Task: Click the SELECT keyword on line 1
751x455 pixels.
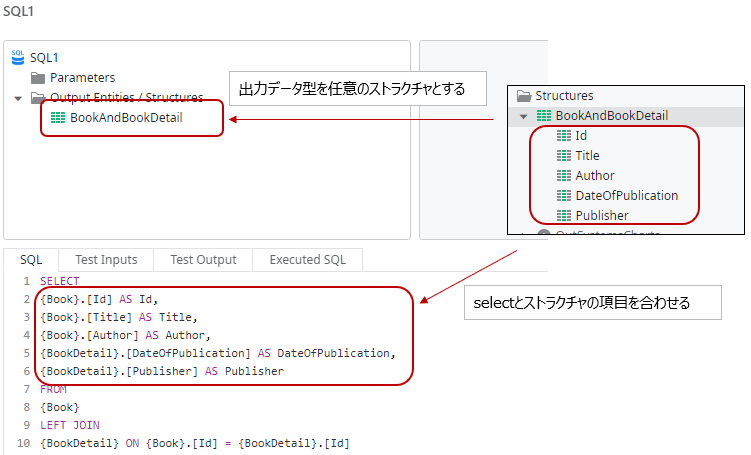Action: pos(60,281)
